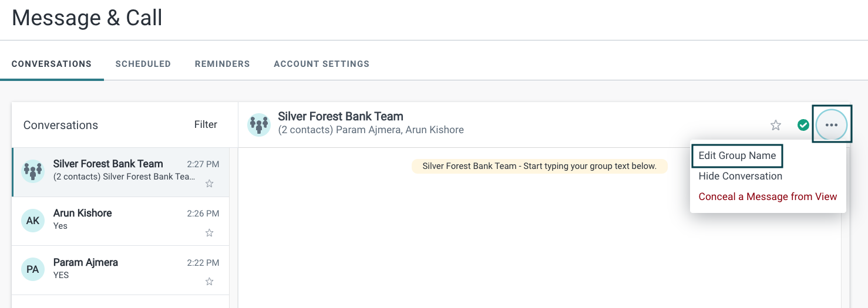
Task: Click the group avatar icon in conversation header
Action: tap(259, 124)
